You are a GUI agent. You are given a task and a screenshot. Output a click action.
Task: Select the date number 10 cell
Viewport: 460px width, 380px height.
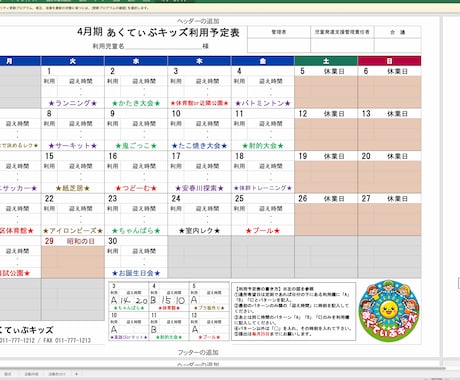[x=176, y=114]
